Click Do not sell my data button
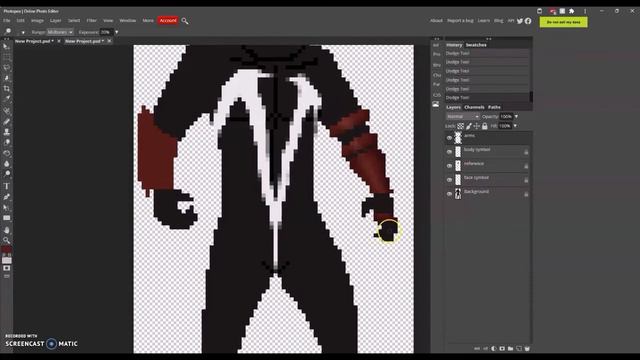The width and height of the screenshot is (640, 360). click(564, 22)
